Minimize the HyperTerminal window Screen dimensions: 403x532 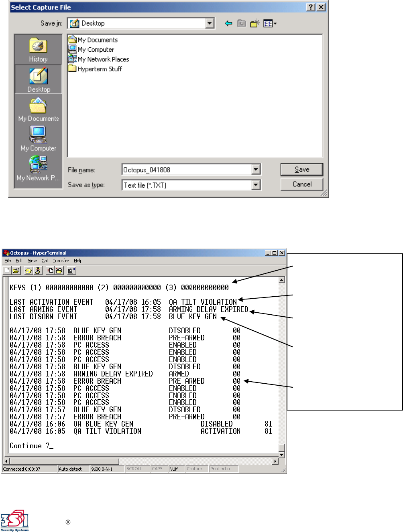pos(268,253)
